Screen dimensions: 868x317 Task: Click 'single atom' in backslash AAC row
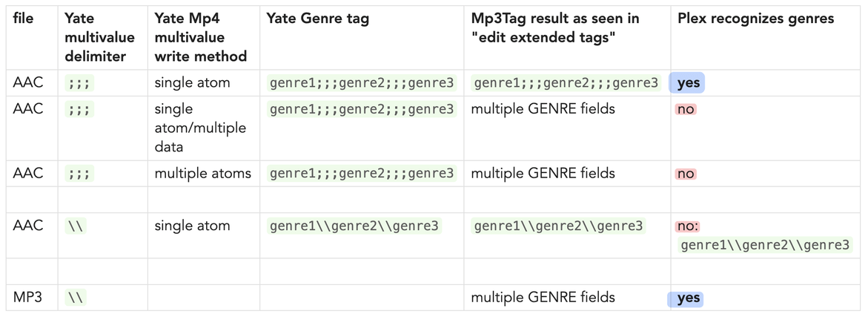[x=192, y=226]
